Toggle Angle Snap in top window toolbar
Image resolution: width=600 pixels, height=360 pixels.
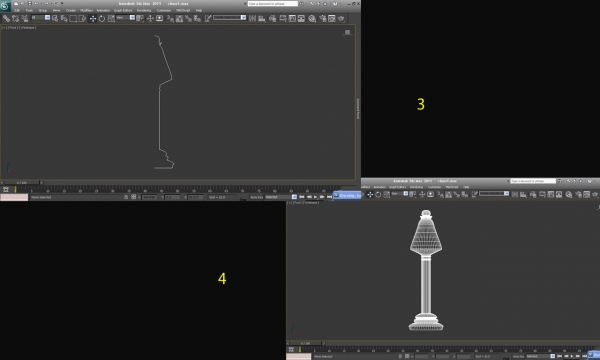(x=179, y=18)
